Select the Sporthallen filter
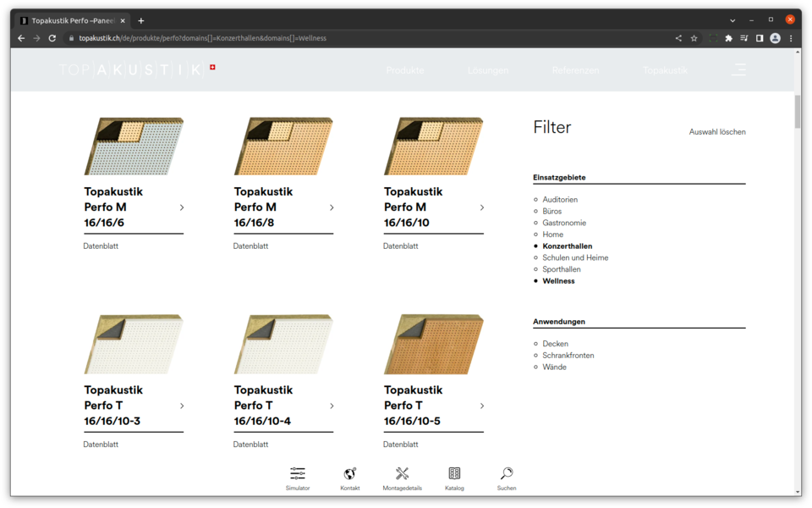Image resolution: width=812 pixels, height=508 pixels. [562, 269]
